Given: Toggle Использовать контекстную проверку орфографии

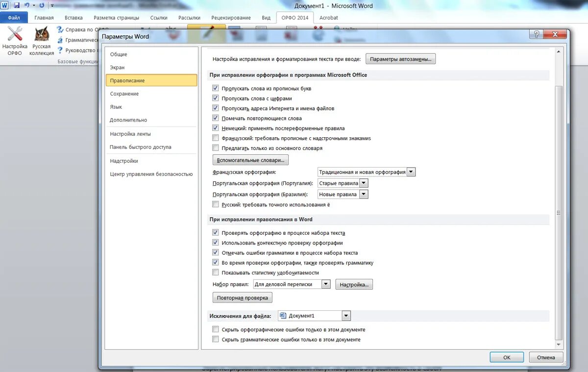Looking at the screenshot, I should pos(216,243).
